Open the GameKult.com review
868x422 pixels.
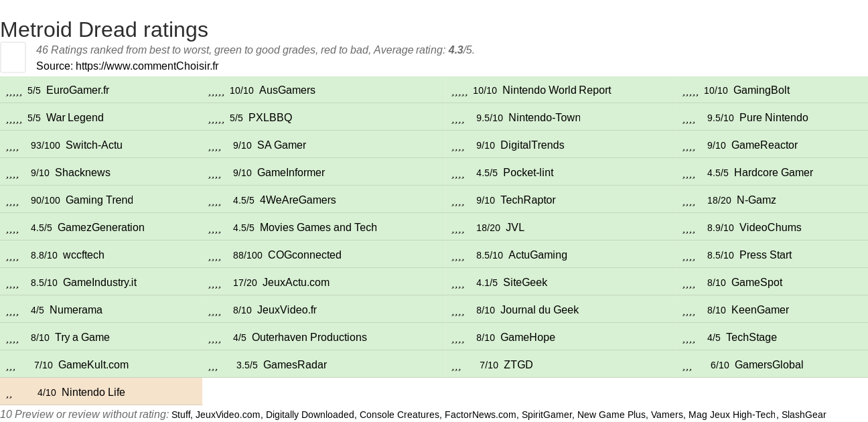[93, 365]
